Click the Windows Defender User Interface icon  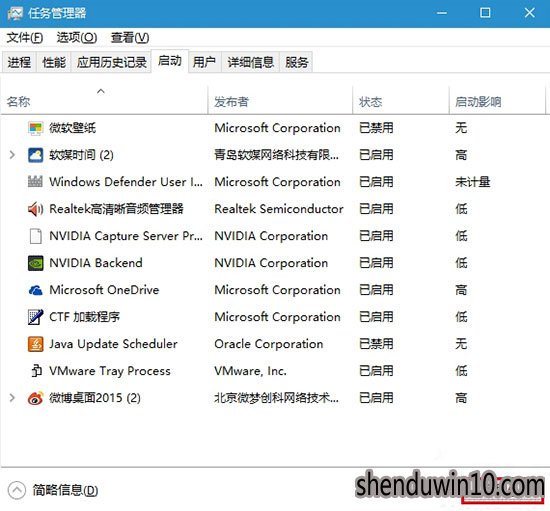click(x=35, y=182)
